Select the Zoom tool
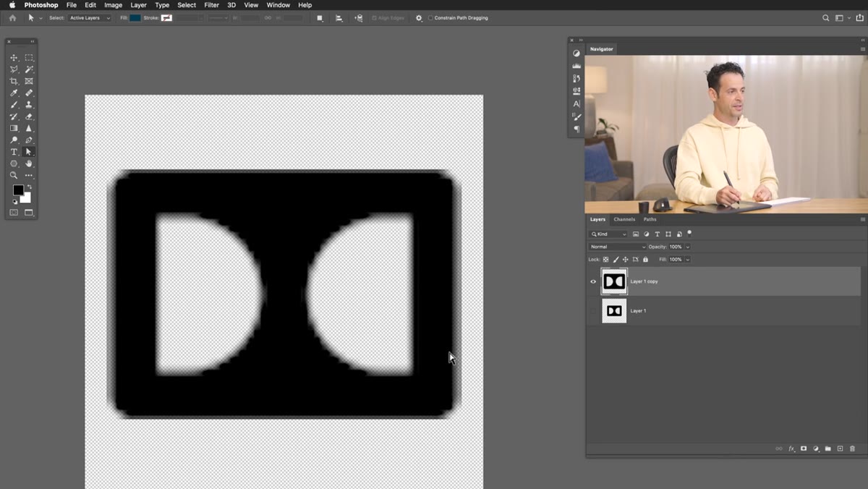 click(14, 175)
